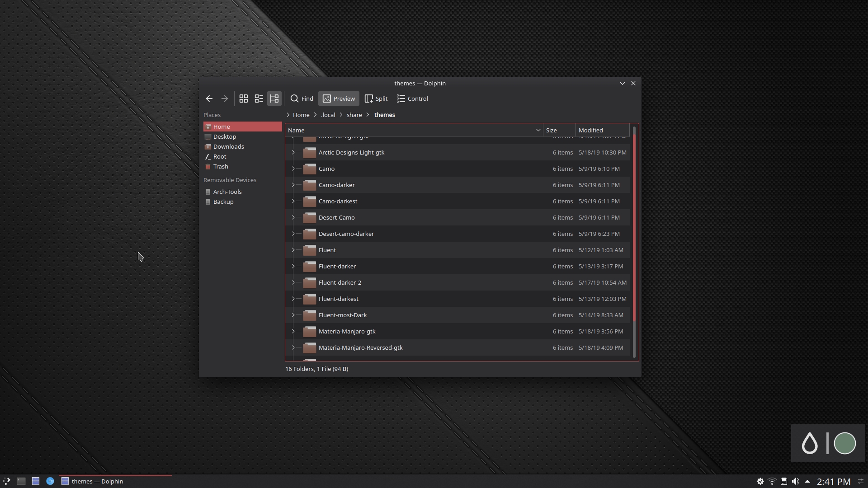This screenshot has height=488, width=868.
Task: Open the Backup removable device
Action: (242, 202)
